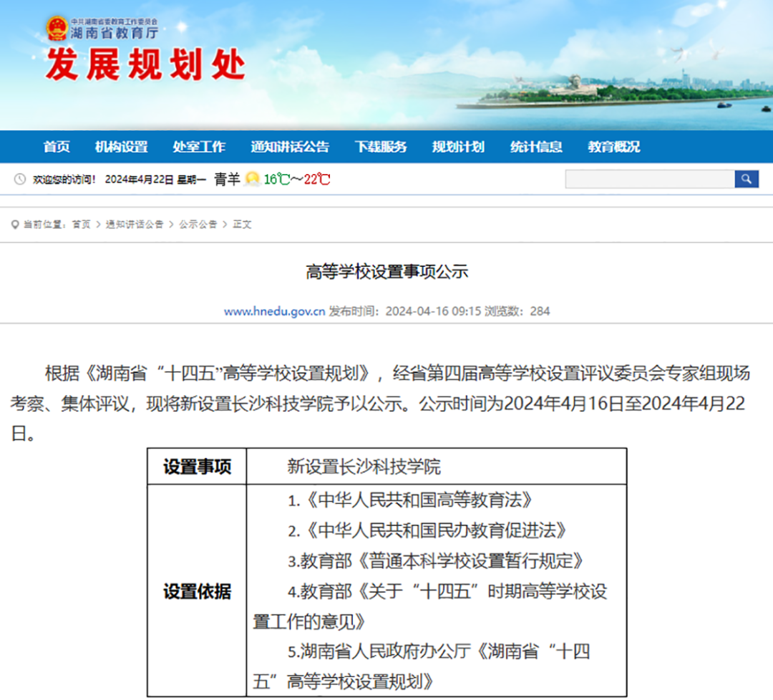The image size is (773, 700).
Task: Select the 处室工作 menu item
Action: pyautogui.click(x=199, y=147)
